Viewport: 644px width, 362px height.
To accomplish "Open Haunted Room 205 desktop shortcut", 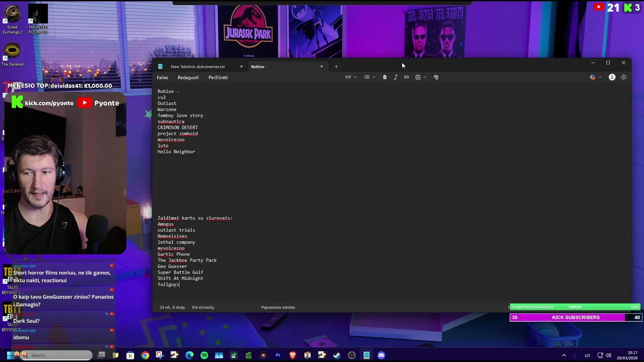I will click(x=38, y=20).
